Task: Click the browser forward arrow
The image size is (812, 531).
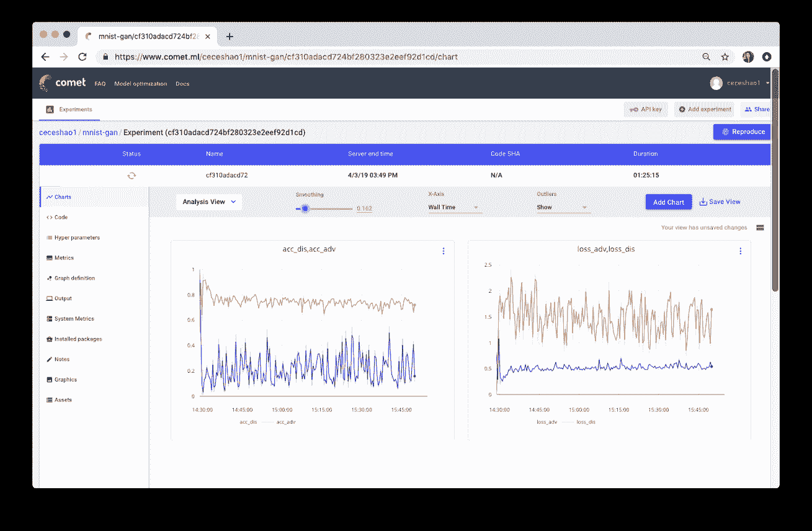Action: (63, 56)
